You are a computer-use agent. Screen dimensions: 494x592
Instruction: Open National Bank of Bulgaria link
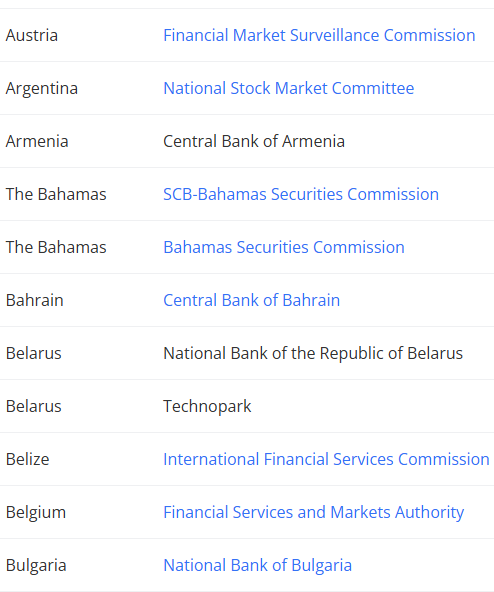(x=258, y=566)
